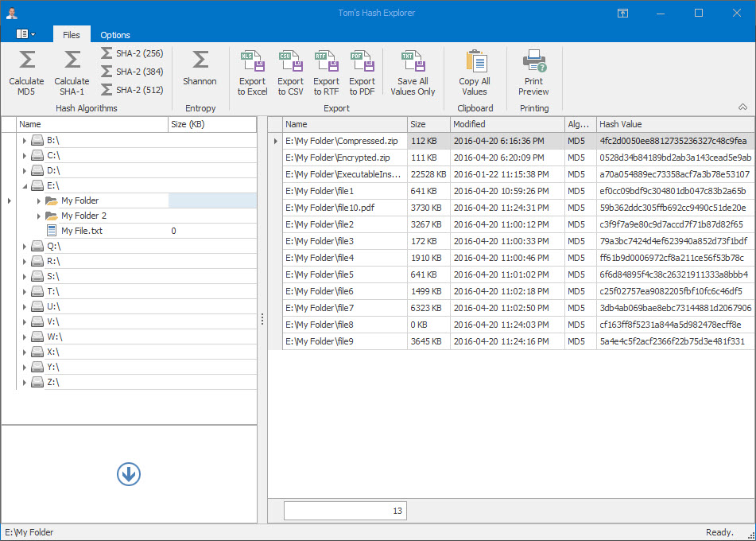Screen dimensions: 756x541
Task: Open the application menu dropdown
Action: click(25, 34)
